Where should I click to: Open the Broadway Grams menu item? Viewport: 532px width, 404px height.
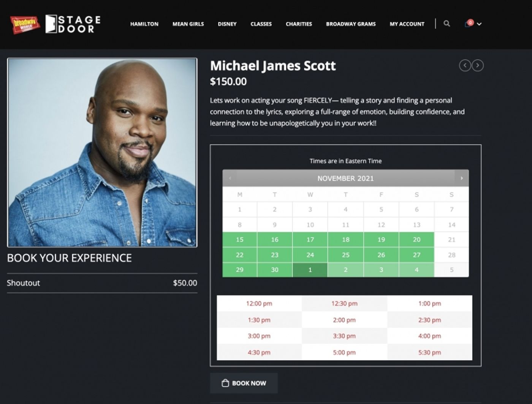(x=350, y=24)
